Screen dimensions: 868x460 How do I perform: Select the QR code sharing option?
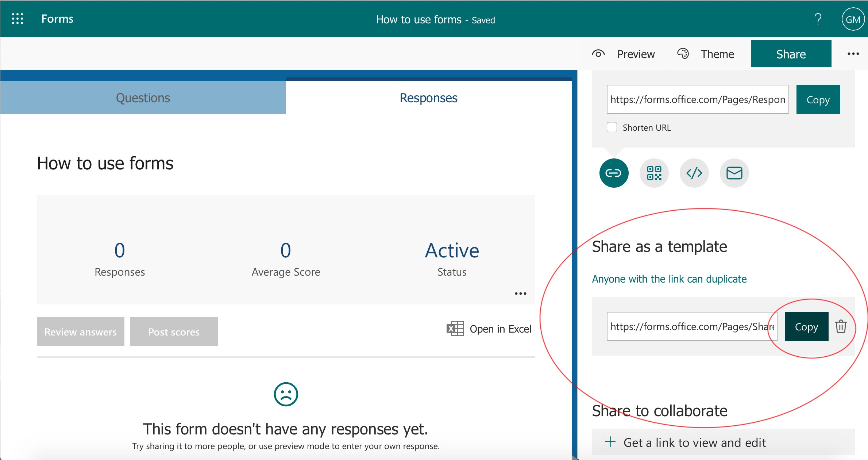click(x=654, y=173)
